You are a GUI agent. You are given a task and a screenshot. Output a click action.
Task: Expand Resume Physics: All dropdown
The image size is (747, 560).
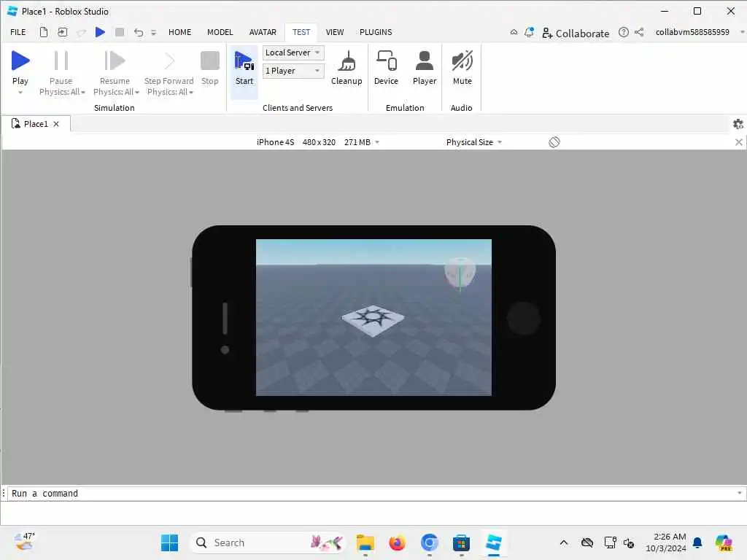(x=136, y=93)
